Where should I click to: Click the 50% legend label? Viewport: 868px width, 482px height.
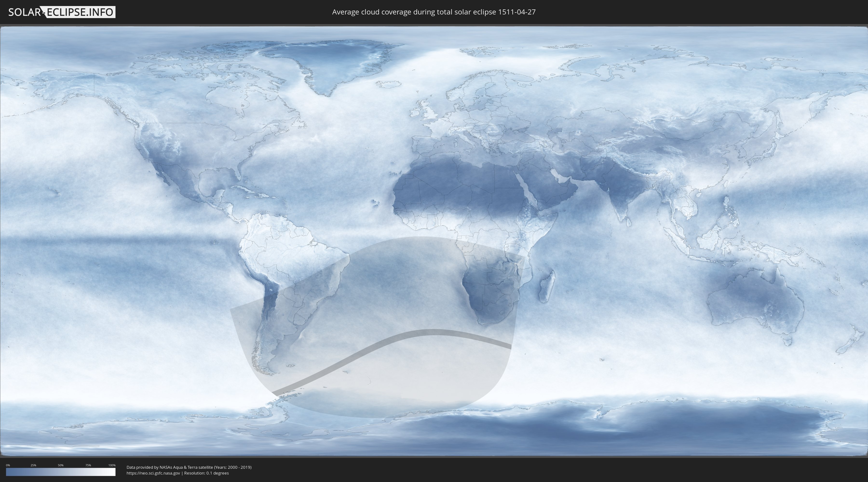61,465
